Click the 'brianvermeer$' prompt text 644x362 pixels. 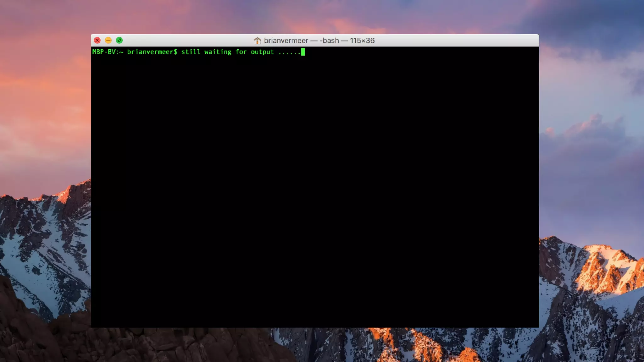[152, 52]
